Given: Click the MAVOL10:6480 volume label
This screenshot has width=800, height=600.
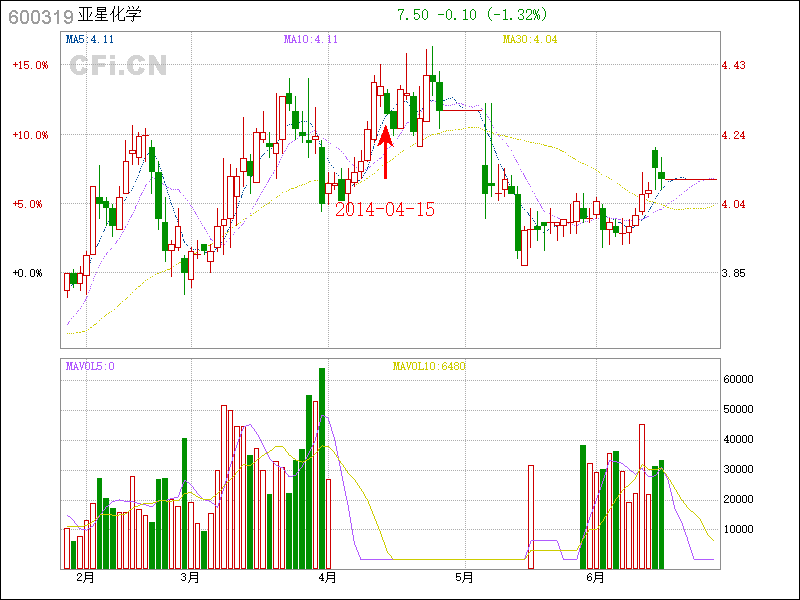Looking at the screenshot, I should pyautogui.click(x=429, y=366).
